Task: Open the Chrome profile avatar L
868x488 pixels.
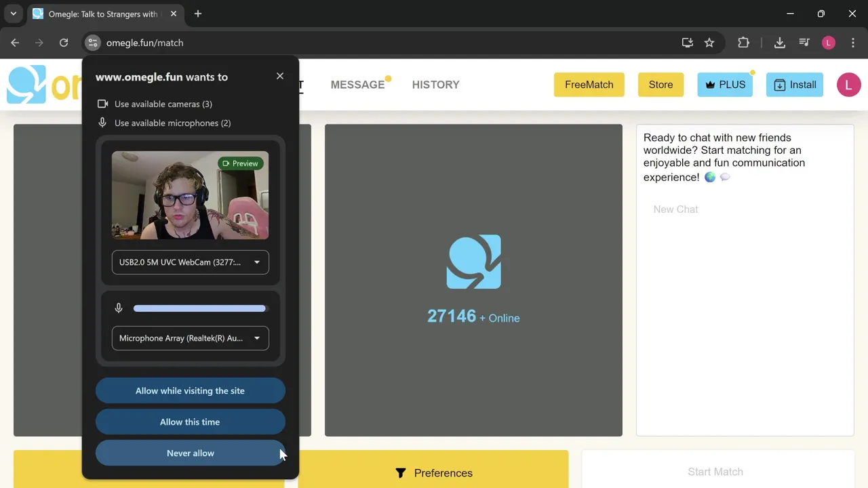Action: click(x=829, y=43)
